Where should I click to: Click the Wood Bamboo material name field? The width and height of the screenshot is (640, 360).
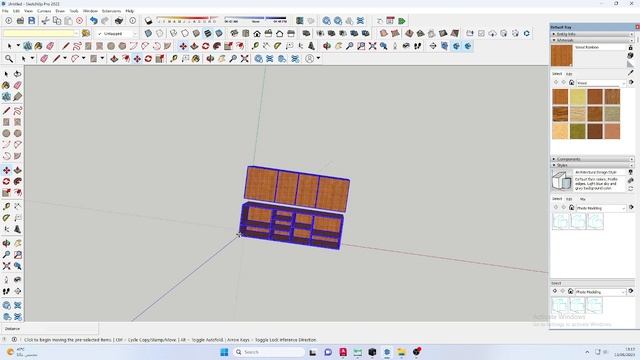tap(600, 47)
